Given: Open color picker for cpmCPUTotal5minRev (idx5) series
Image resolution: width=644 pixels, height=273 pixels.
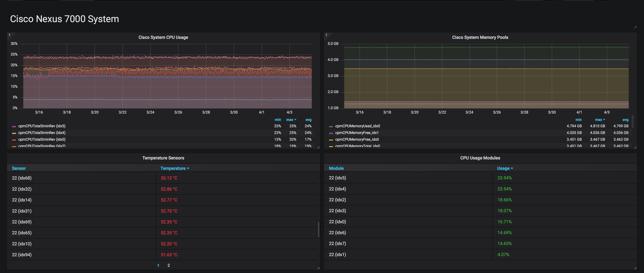Looking at the screenshot, I should coord(14,126).
